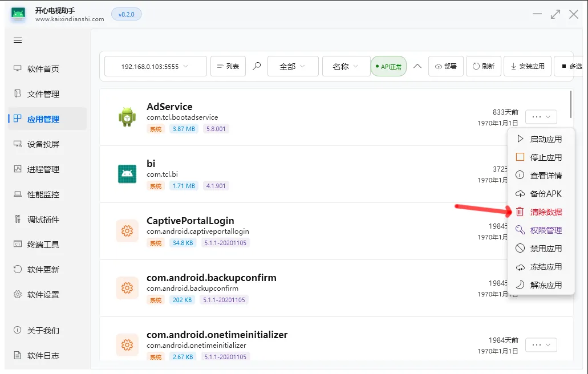Click the 刷新 refresh button
588x374 pixels.
pos(484,66)
